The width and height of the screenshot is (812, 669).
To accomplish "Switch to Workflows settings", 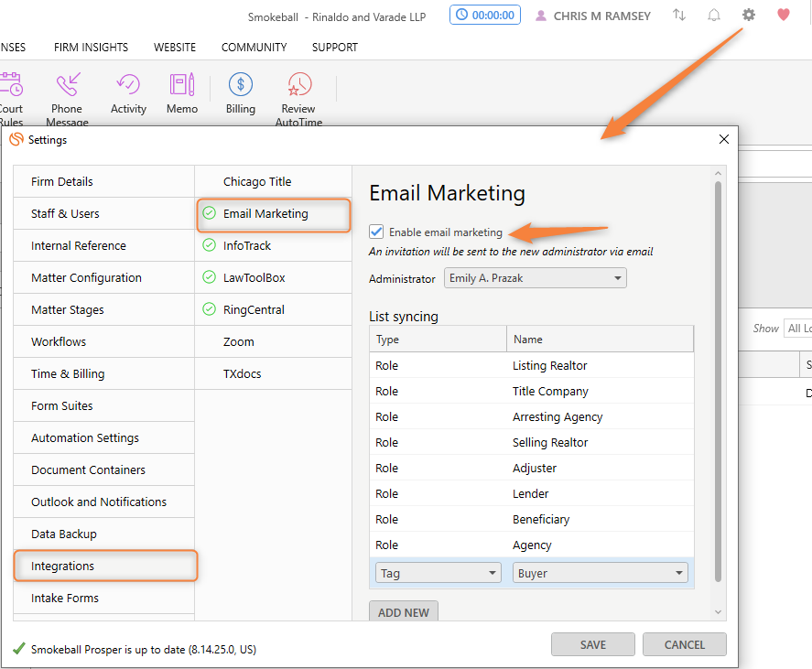I will coord(103,342).
